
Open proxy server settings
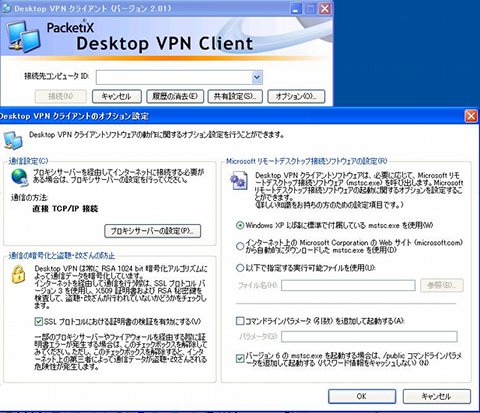(x=153, y=231)
